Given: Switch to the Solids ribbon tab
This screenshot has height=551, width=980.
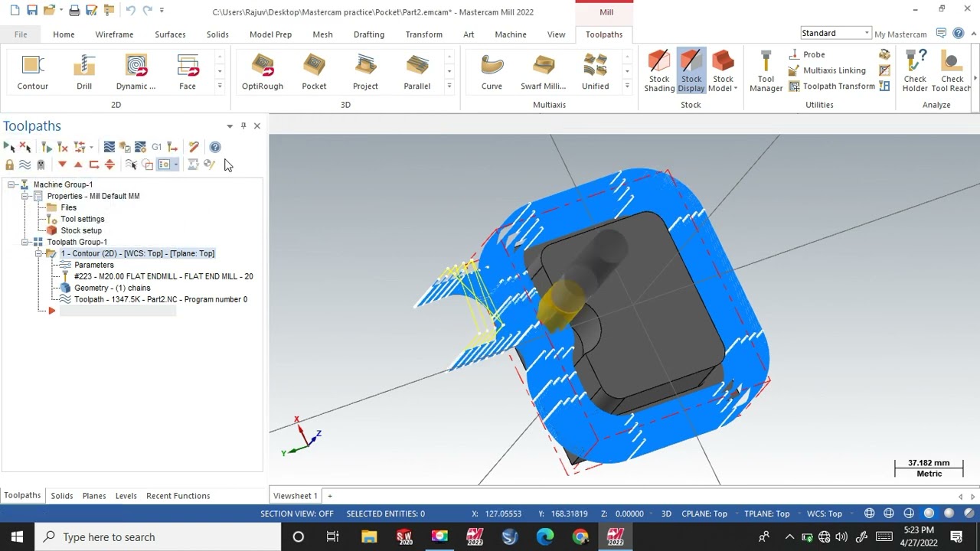Looking at the screenshot, I should click(x=217, y=34).
